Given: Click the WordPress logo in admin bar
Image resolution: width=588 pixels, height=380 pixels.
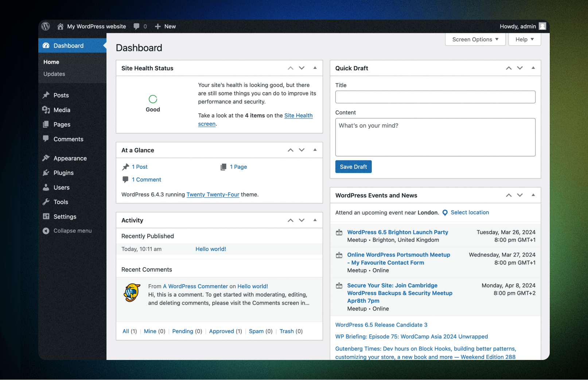Looking at the screenshot, I should tap(46, 26).
